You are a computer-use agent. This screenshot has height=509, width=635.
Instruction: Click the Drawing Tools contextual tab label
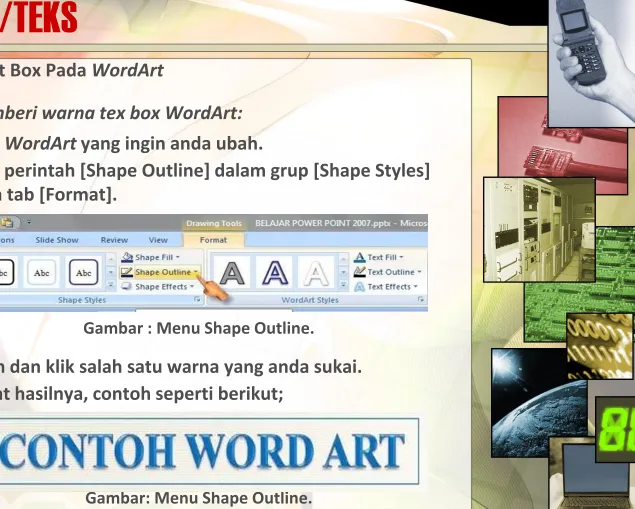pyautogui.click(x=214, y=224)
